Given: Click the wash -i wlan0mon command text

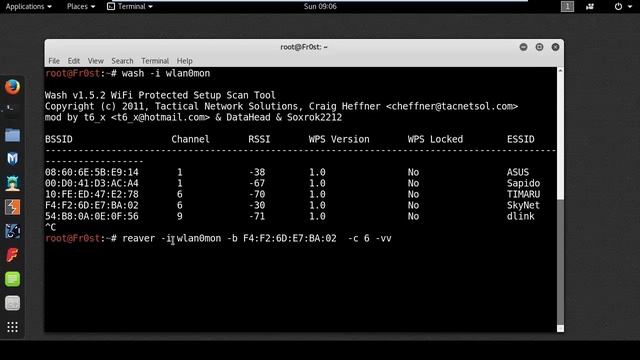Looking at the screenshot, I should pyautogui.click(x=166, y=73).
